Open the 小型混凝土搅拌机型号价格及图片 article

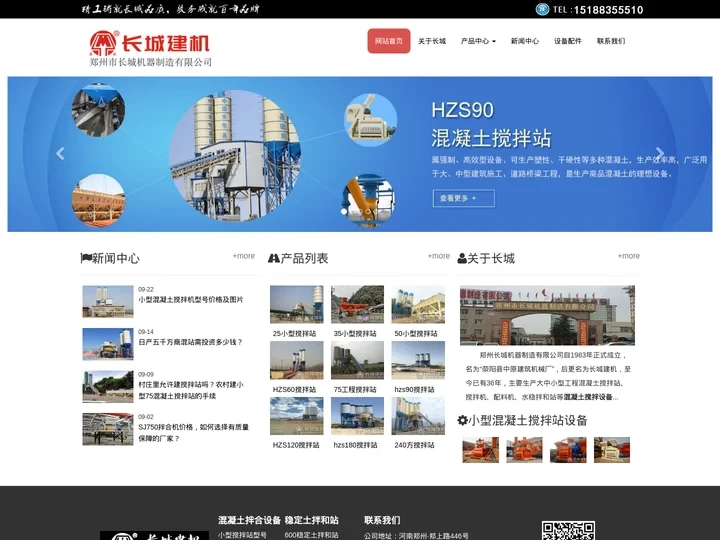pyautogui.click(x=190, y=300)
